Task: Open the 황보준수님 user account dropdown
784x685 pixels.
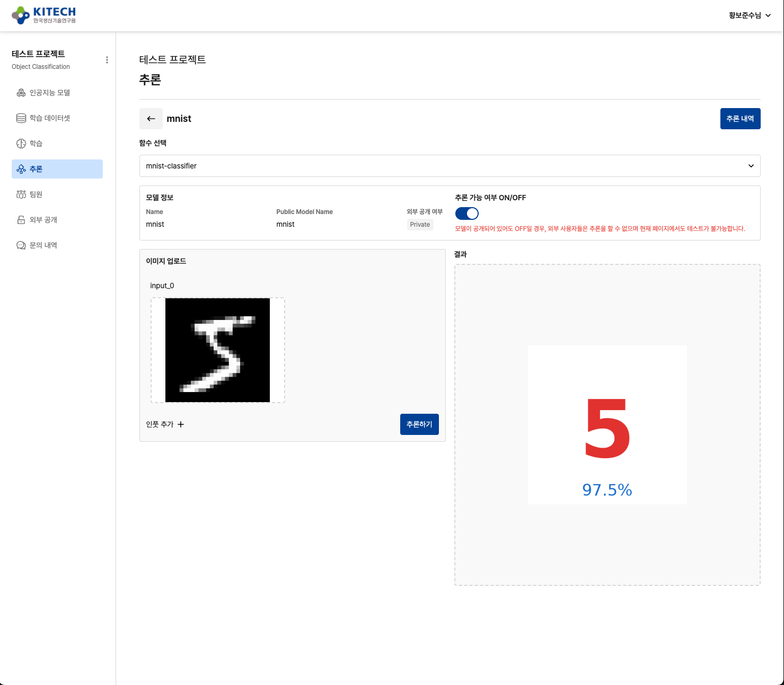Action: point(749,15)
